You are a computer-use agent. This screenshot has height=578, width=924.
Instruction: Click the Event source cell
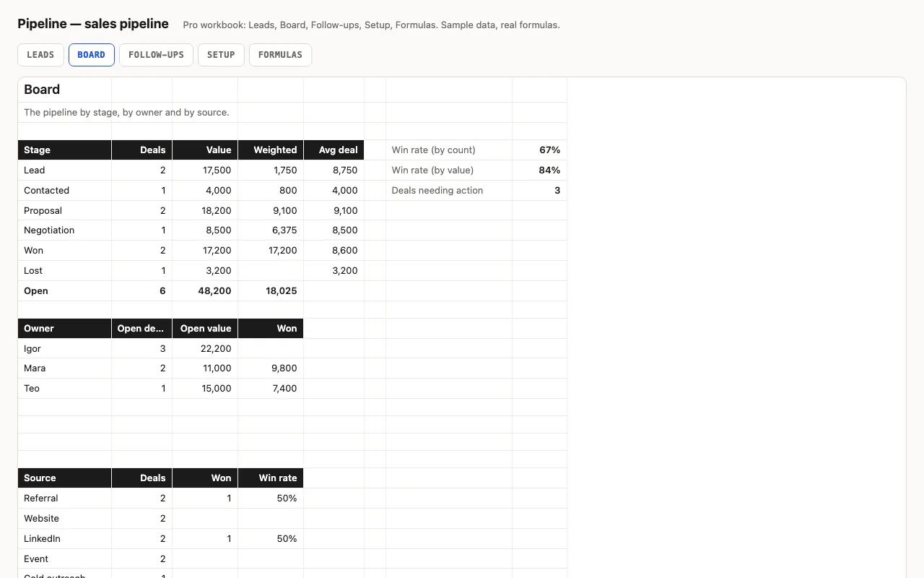pos(65,559)
